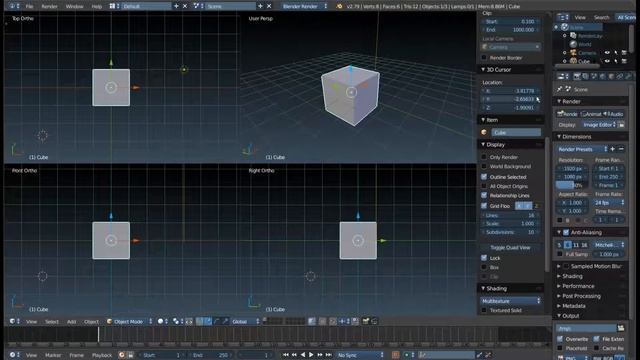
Task: Open the Image Editor display dropdown
Action: click(599, 124)
